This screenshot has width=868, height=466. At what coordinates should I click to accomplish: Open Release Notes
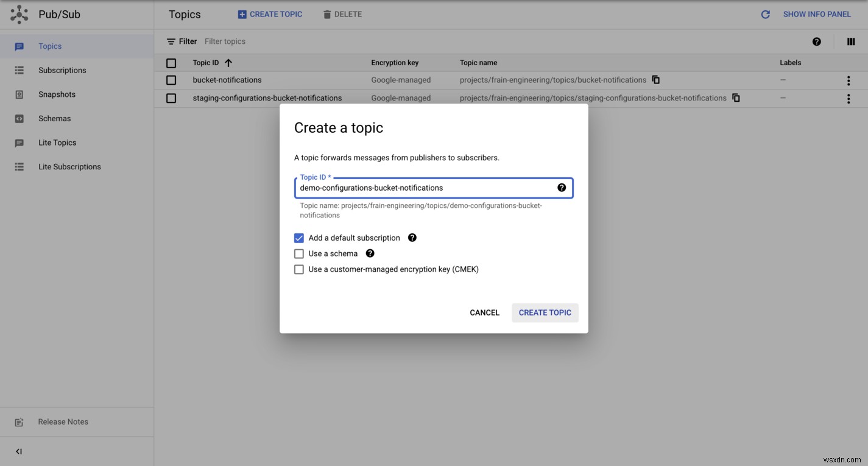pyautogui.click(x=62, y=421)
